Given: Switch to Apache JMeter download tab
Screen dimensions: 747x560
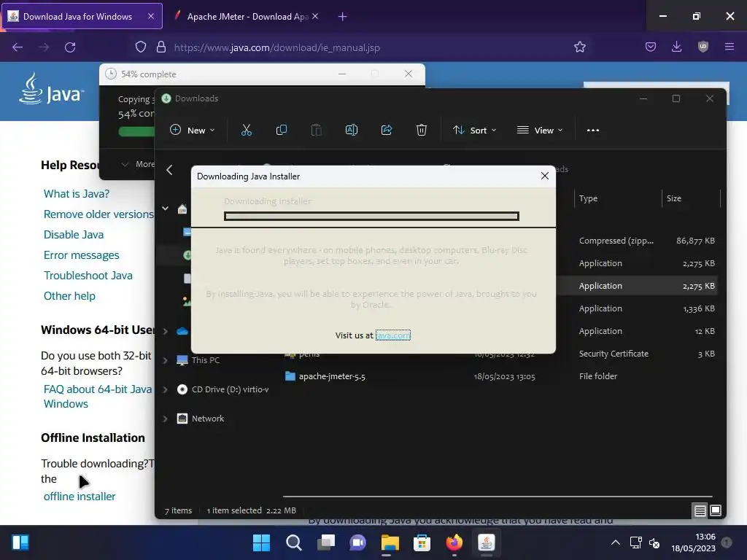Looking at the screenshot, I should (x=247, y=16).
